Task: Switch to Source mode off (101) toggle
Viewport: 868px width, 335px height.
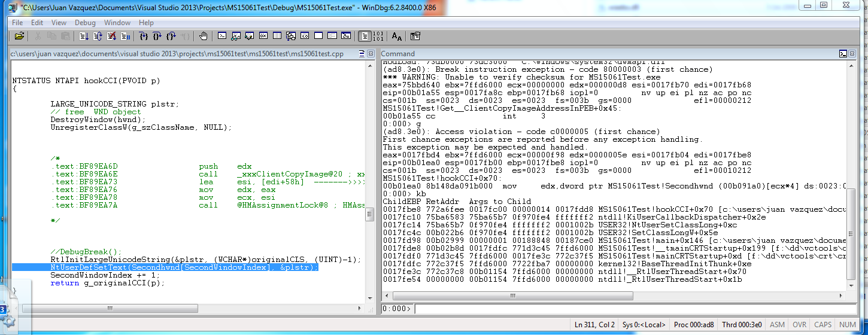Action: click(x=378, y=36)
